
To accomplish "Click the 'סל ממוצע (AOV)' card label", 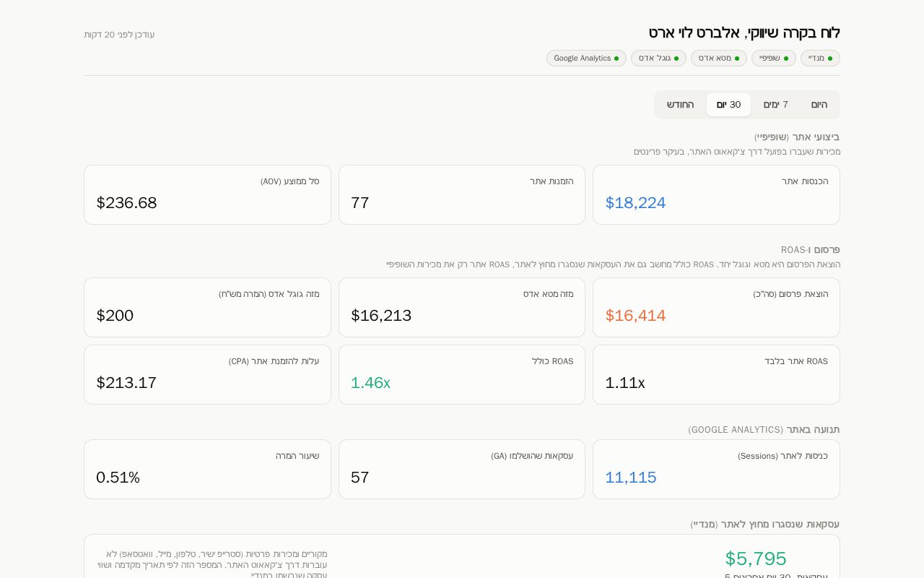I will tap(289, 181).
